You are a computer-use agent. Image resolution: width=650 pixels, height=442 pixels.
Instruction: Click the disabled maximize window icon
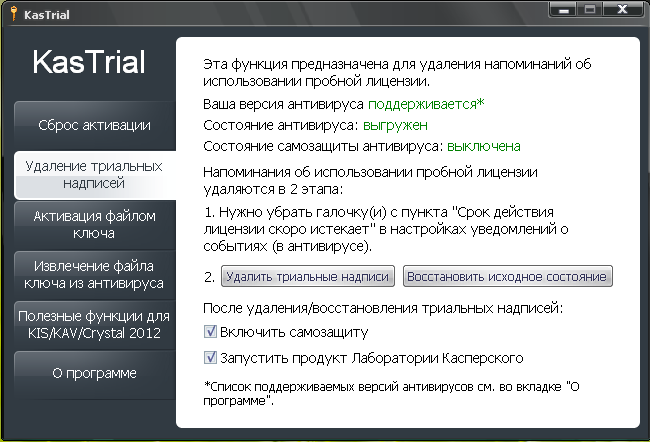(x=589, y=10)
